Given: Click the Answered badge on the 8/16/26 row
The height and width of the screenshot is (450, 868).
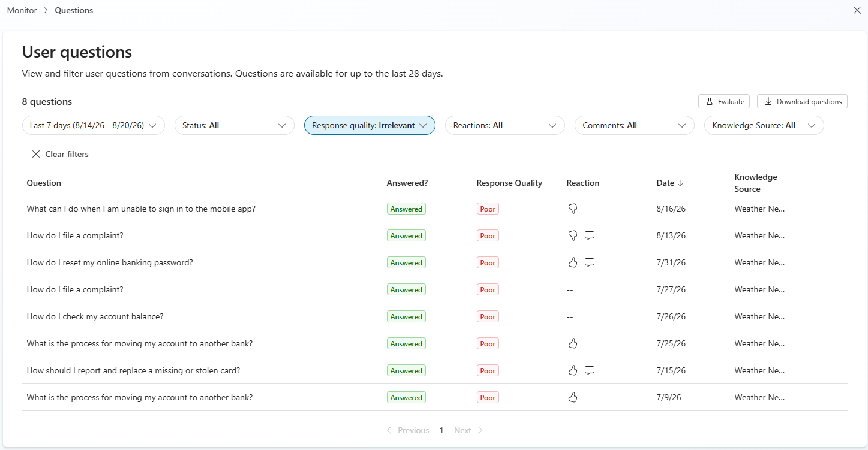Looking at the screenshot, I should (406, 209).
